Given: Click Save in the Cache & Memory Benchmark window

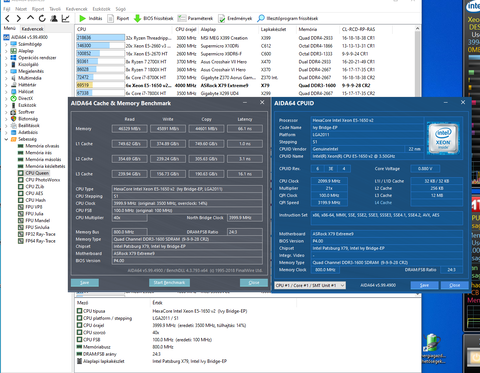Looking at the screenshot, I should [85, 283].
